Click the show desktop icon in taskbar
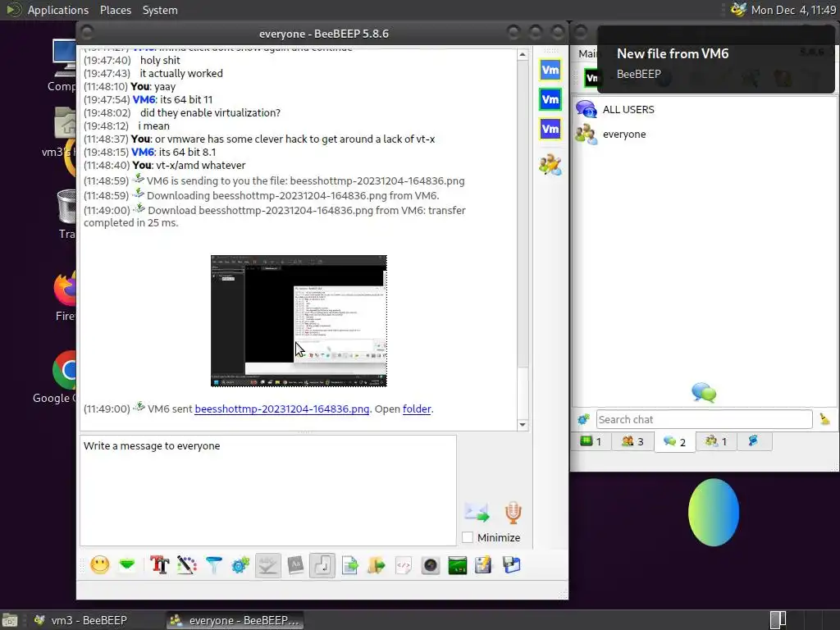Image resolution: width=840 pixels, height=630 pixels. 10,620
